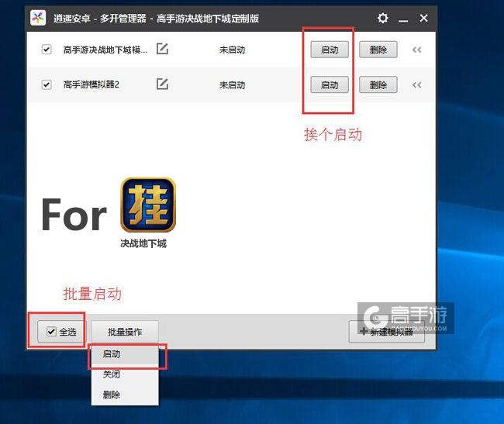Screen dimensions: 504x424
Task: Choose 关闭 in the batch menu
Action: [125, 374]
